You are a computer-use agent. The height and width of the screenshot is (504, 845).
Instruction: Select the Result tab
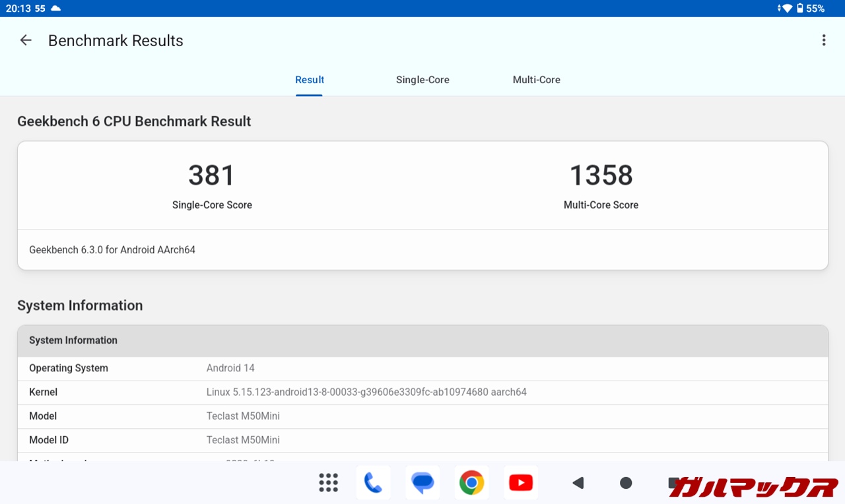309,80
